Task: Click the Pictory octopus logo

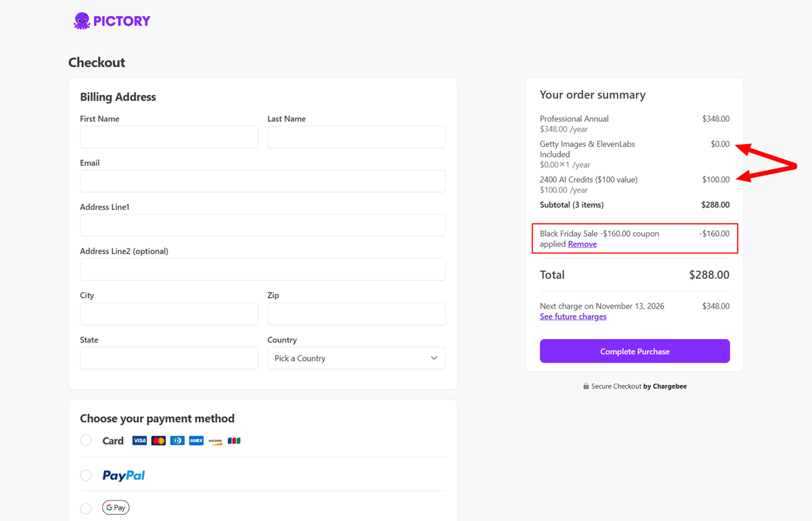Action: click(82, 21)
